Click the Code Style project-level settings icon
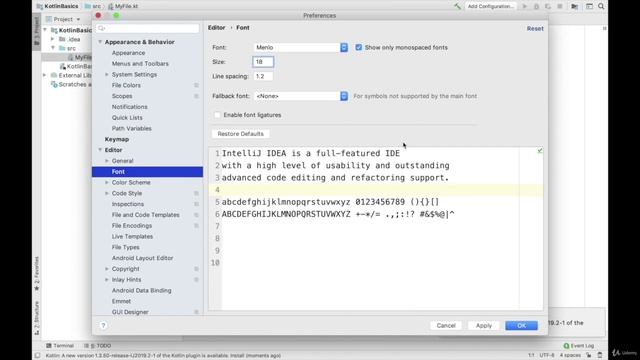 coord(196,193)
